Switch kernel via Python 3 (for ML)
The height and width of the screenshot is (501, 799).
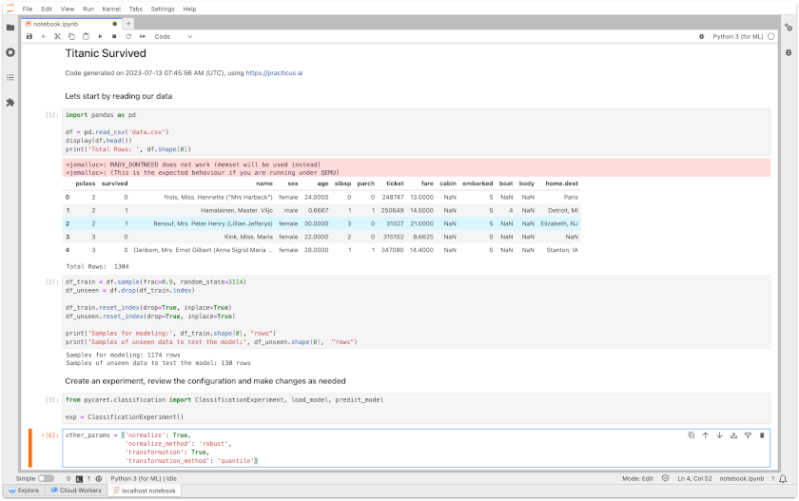click(x=738, y=37)
